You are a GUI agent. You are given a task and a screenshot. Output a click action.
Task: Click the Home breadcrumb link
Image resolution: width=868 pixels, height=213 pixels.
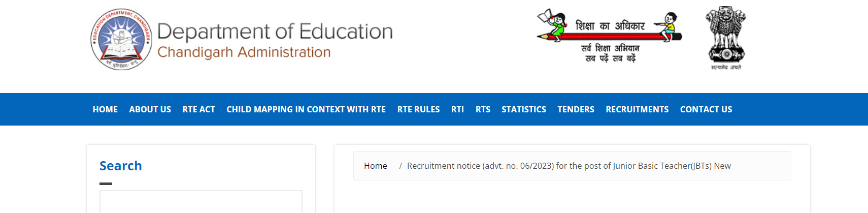(x=375, y=166)
